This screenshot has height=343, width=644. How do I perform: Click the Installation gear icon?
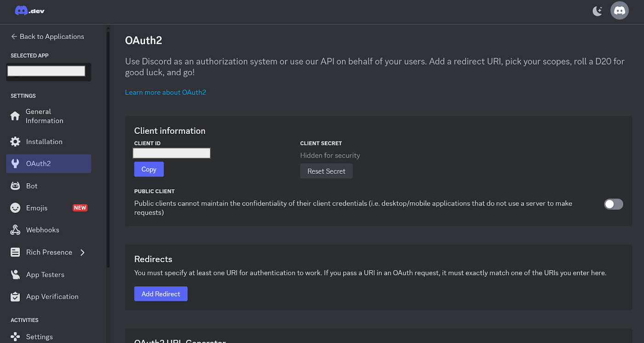[15, 142]
